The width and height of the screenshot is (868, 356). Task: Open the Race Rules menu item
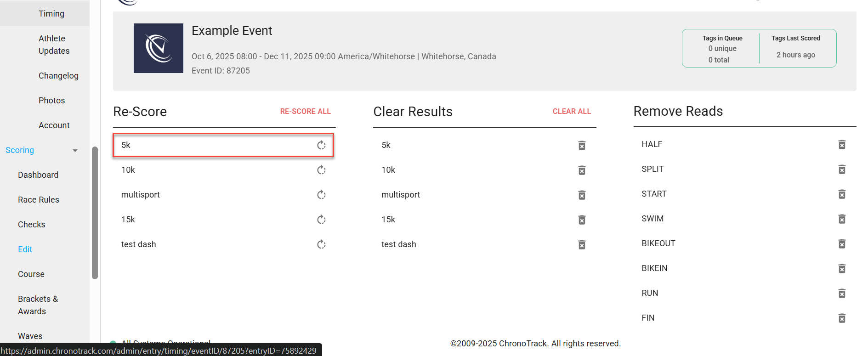39,200
